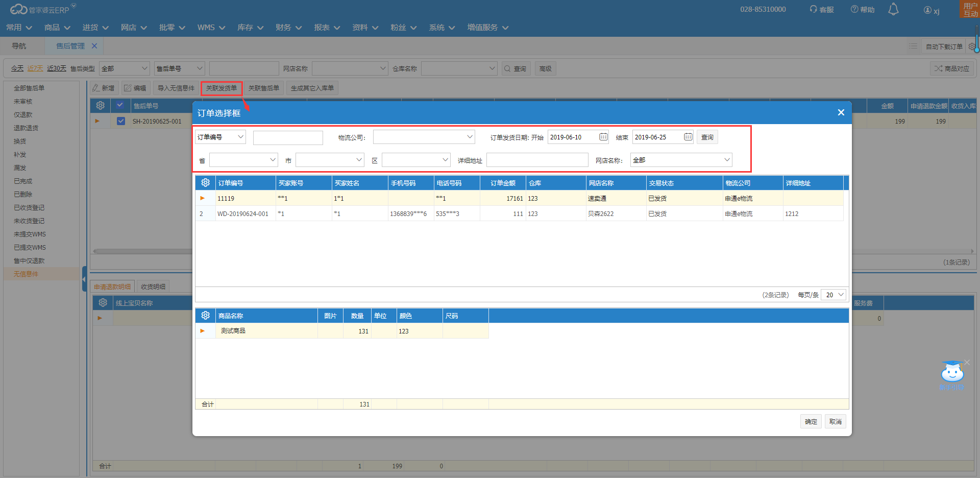Image resolution: width=980 pixels, height=478 pixels.
Task: Switch to the 导航 tab
Action: 19,46
